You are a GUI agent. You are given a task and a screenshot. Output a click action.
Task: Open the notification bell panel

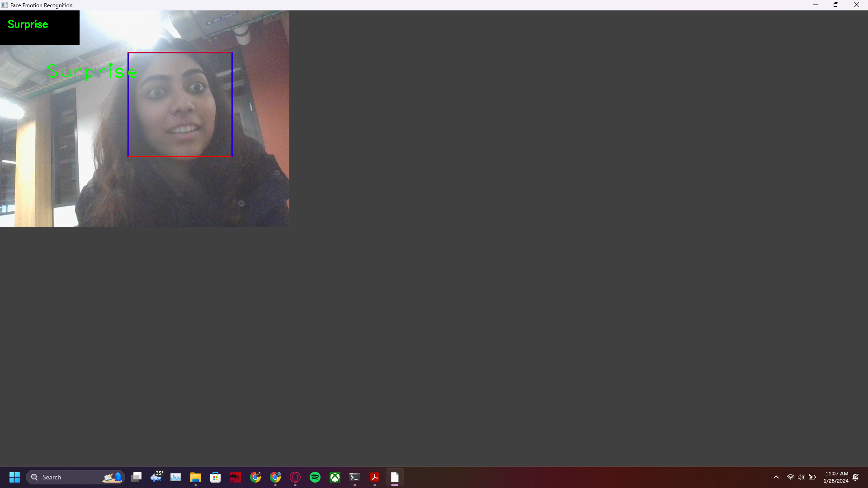pyautogui.click(x=855, y=477)
